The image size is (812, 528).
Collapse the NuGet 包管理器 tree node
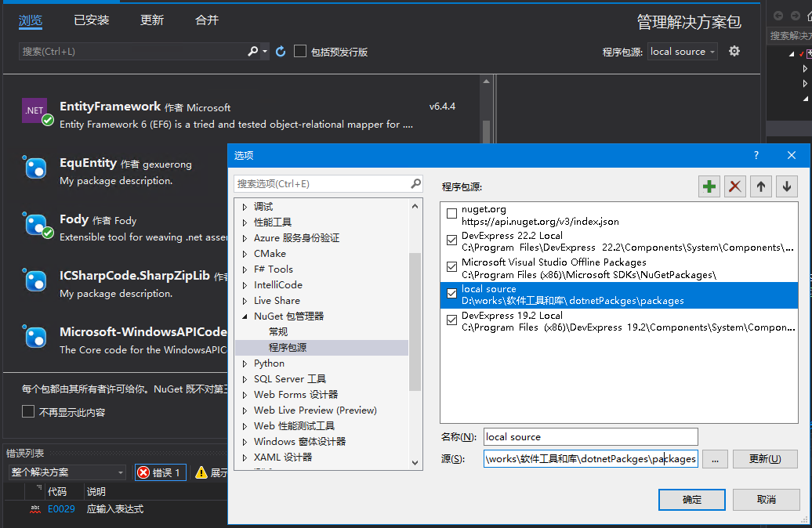point(245,316)
